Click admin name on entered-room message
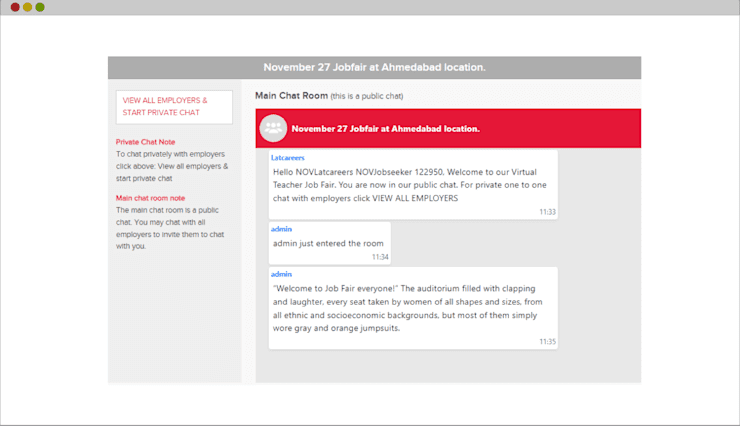The height and width of the screenshot is (426, 740). click(281, 229)
